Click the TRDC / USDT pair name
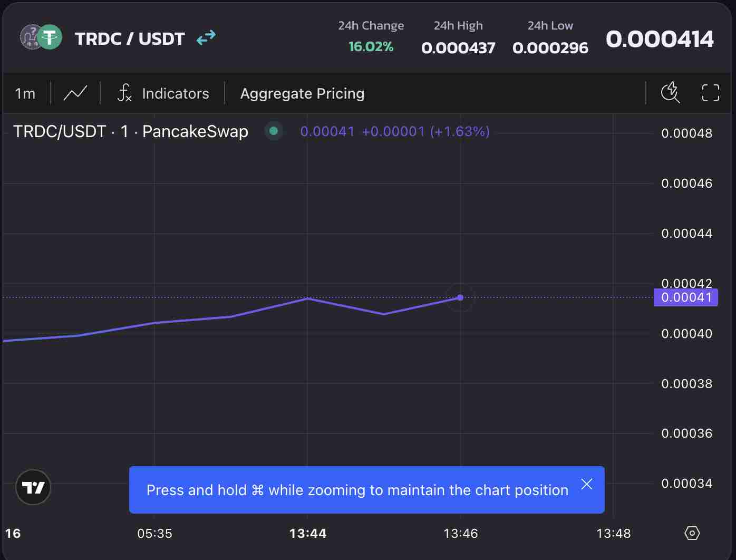The height and width of the screenshot is (560, 736). pyautogui.click(x=130, y=38)
